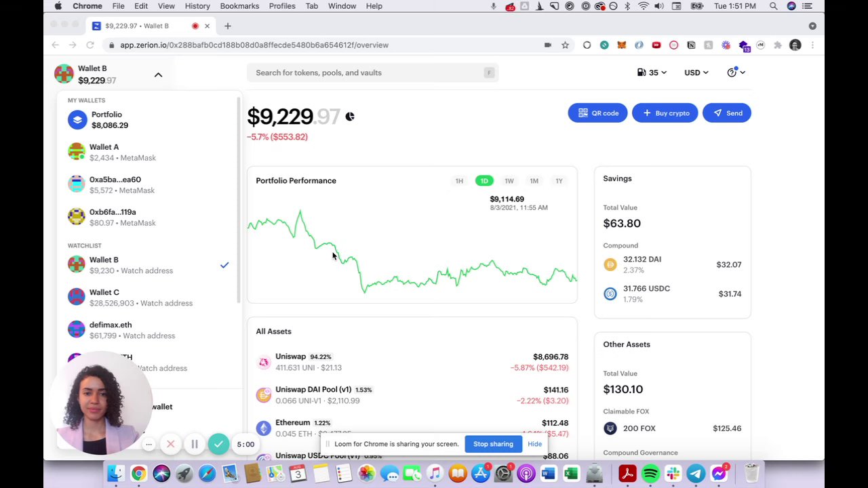868x488 pixels.
Task: Open the portfolio pie chart breakdown icon
Action: pyautogui.click(x=350, y=117)
